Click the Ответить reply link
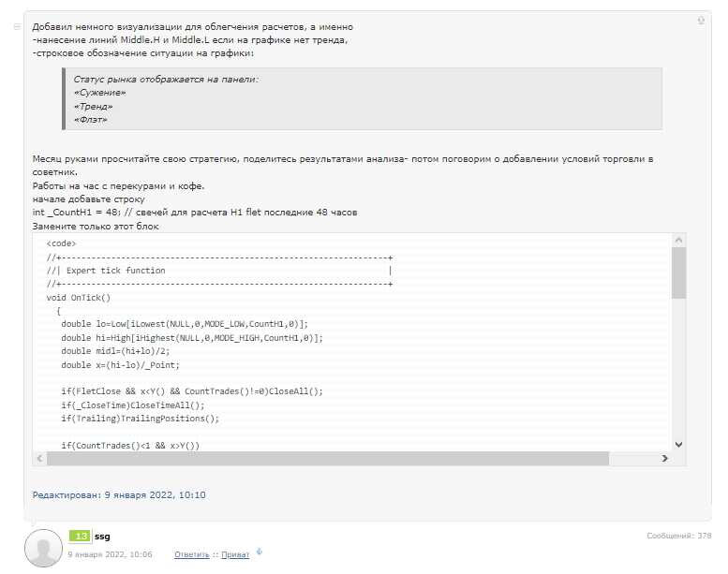 [191, 554]
